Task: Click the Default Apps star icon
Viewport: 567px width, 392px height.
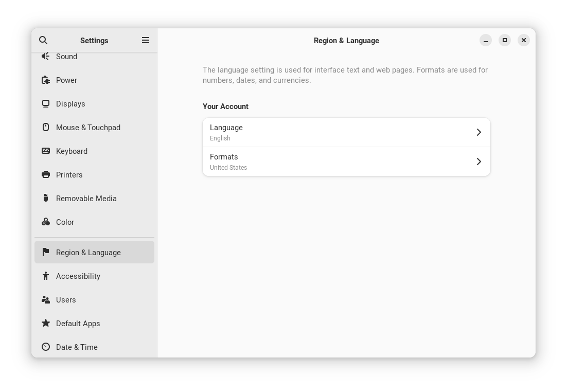Action: tap(46, 323)
